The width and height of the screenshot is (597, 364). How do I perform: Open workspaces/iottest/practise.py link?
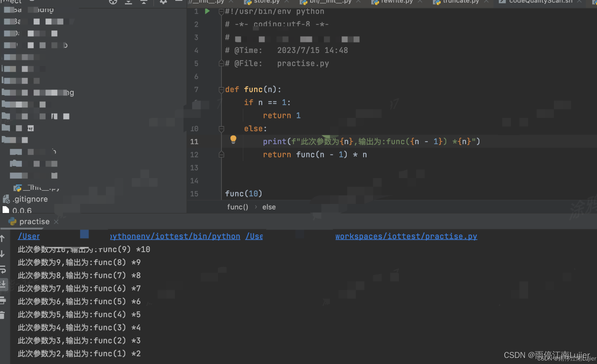click(x=406, y=236)
